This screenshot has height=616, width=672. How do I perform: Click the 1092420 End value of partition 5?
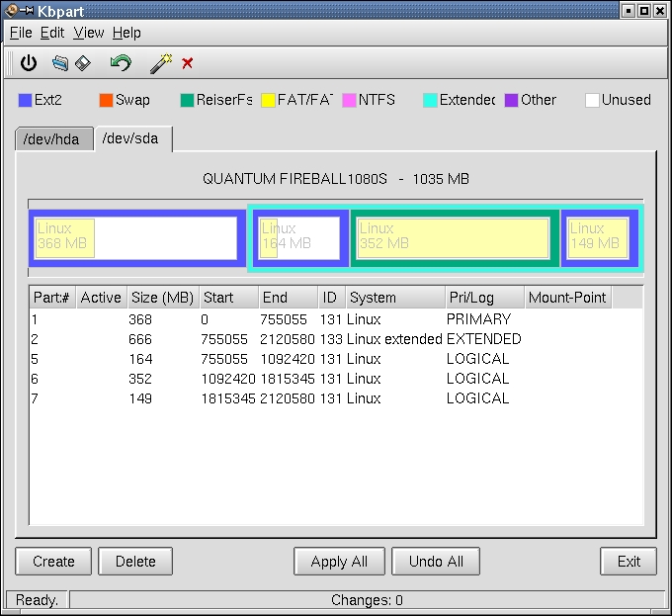point(288,359)
